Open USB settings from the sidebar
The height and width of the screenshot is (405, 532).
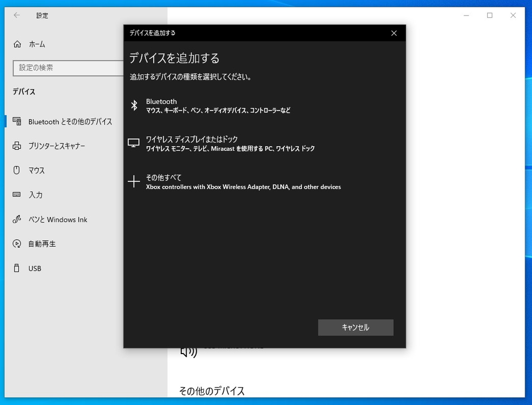[x=34, y=268]
